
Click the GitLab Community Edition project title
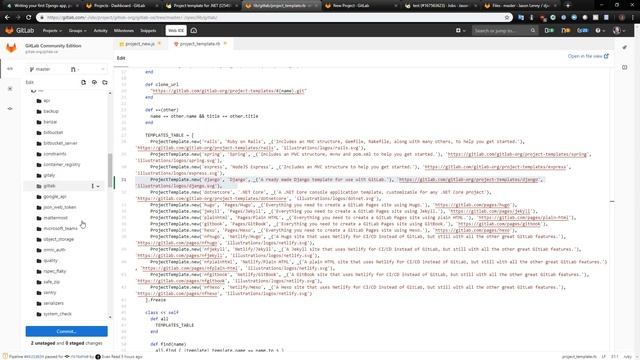click(53, 46)
